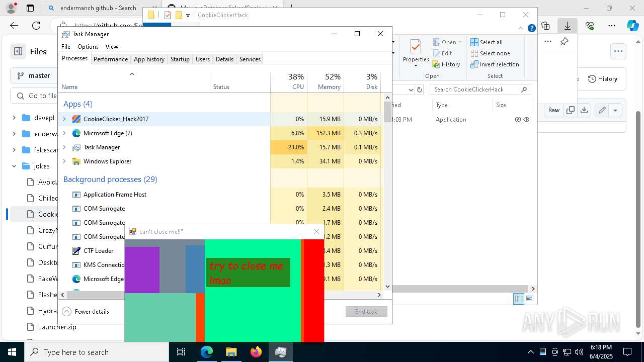The width and height of the screenshot is (644, 362).
Task: Expand the Microsoft Edge (7) process group
Action: click(64, 133)
